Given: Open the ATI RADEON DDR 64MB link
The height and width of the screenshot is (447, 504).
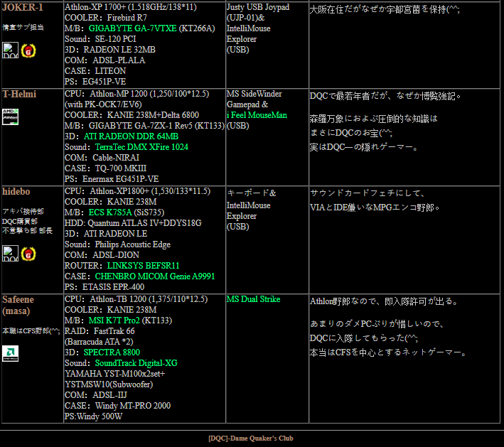Looking at the screenshot, I should (131, 136).
